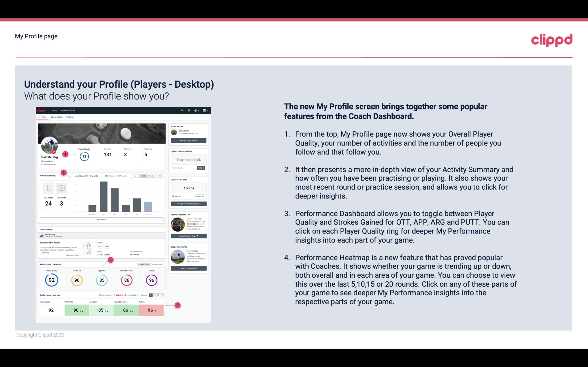Expand the All Activities section
This screenshot has width=588, height=367.
(101, 219)
